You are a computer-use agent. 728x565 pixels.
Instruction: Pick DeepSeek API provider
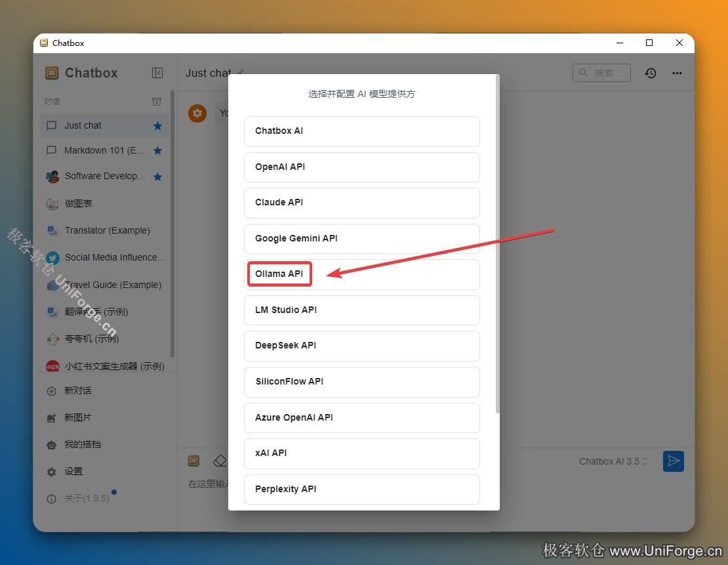[361, 346]
